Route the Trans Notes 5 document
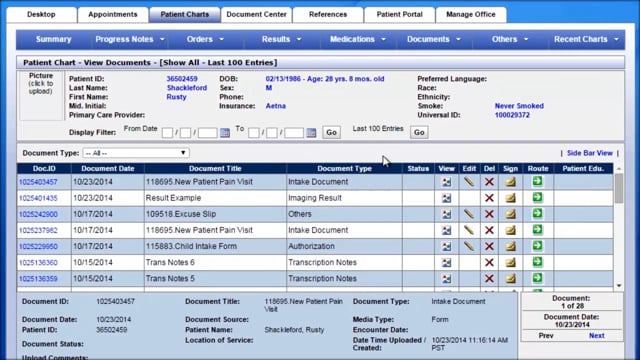The width and height of the screenshot is (640, 360). [x=538, y=278]
